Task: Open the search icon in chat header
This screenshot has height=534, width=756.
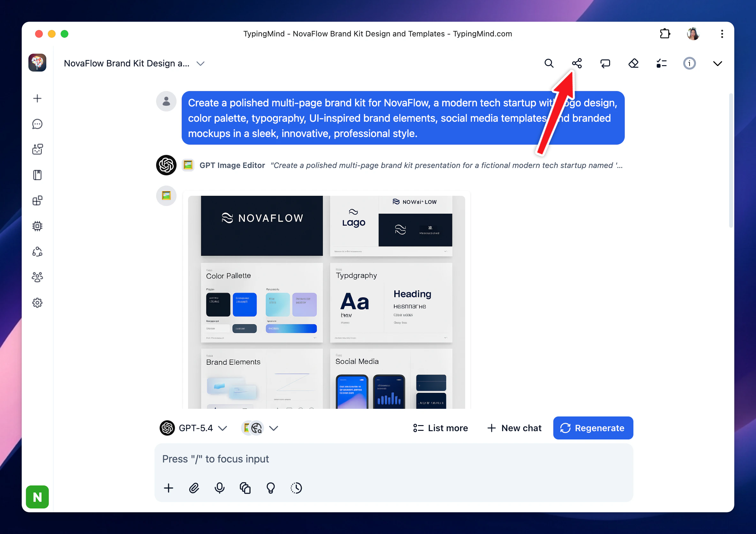Action: tap(548, 63)
